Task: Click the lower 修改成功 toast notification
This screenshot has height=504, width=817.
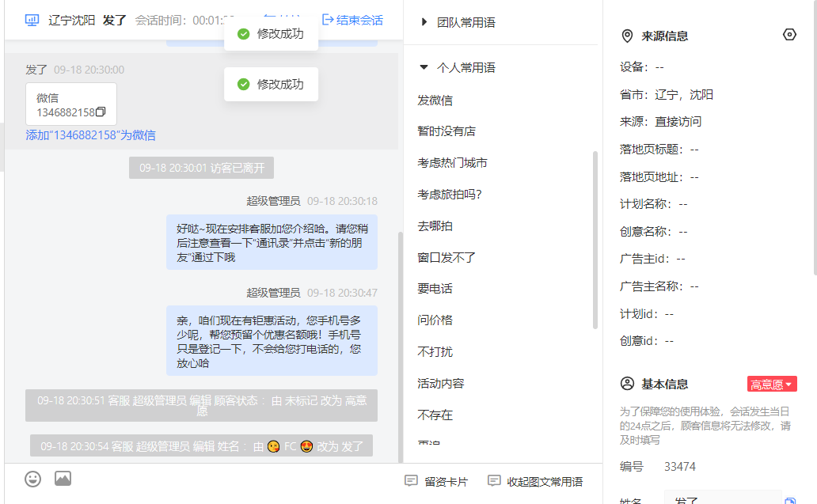Action: 272,85
